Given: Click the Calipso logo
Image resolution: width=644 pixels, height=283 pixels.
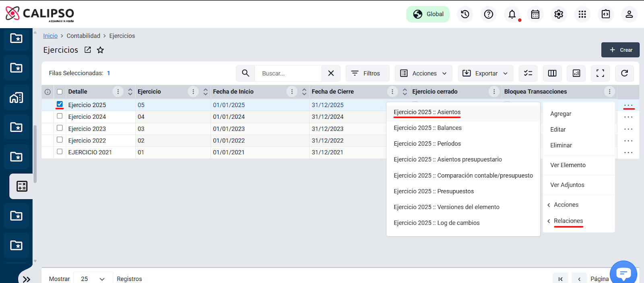Looking at the screenshot, I should click(40, 14).
